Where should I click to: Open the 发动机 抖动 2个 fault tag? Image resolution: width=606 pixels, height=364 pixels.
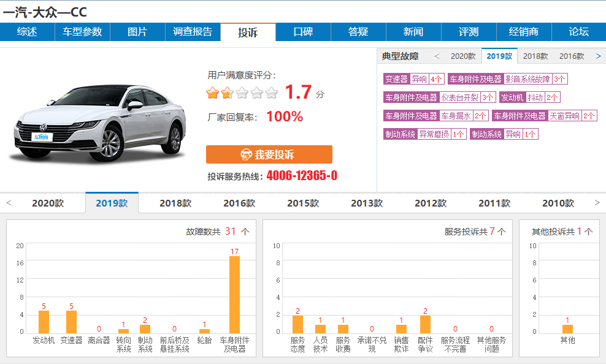530,97
